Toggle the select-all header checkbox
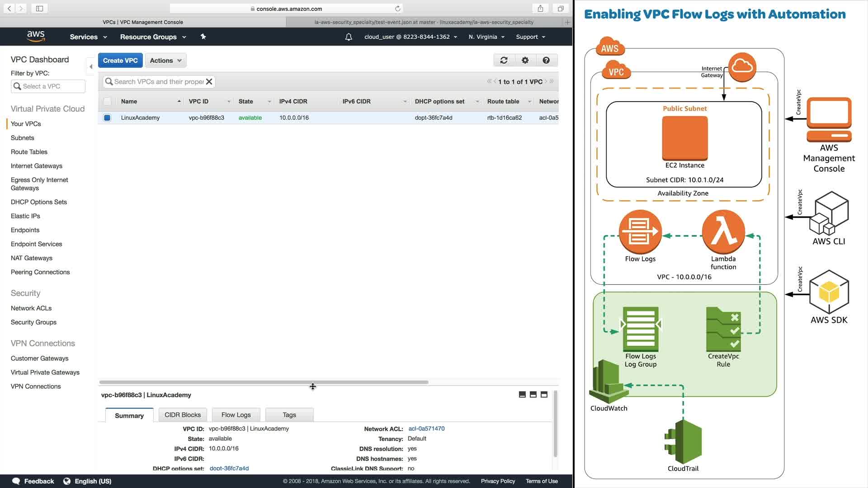This screenshot has height=488, width=868. pos(107,102)
